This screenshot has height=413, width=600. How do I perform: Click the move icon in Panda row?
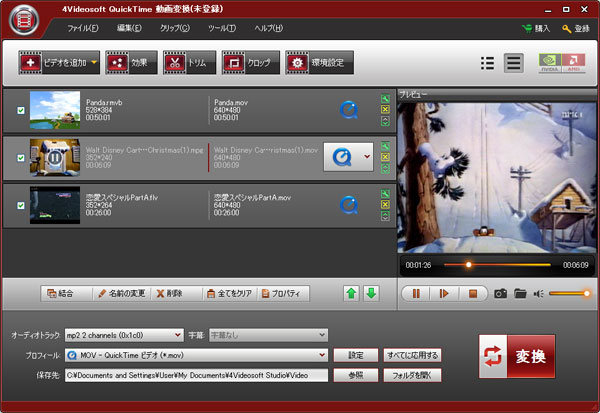tap(385, 121)
